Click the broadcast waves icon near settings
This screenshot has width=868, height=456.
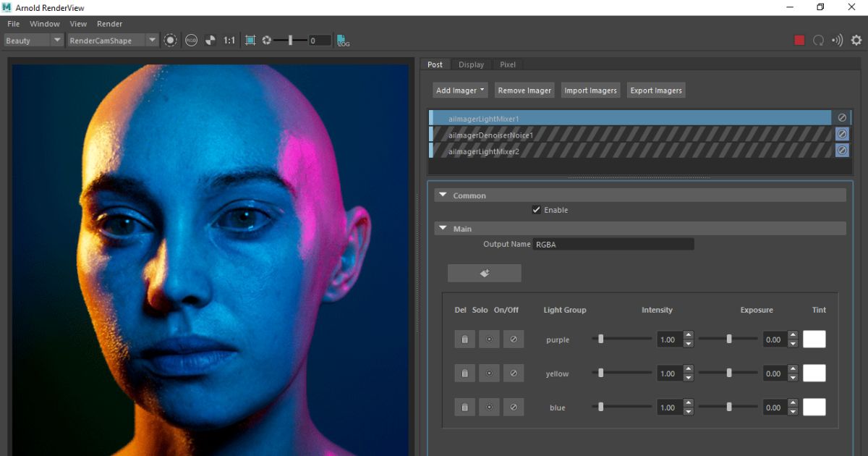coord(838,41)
